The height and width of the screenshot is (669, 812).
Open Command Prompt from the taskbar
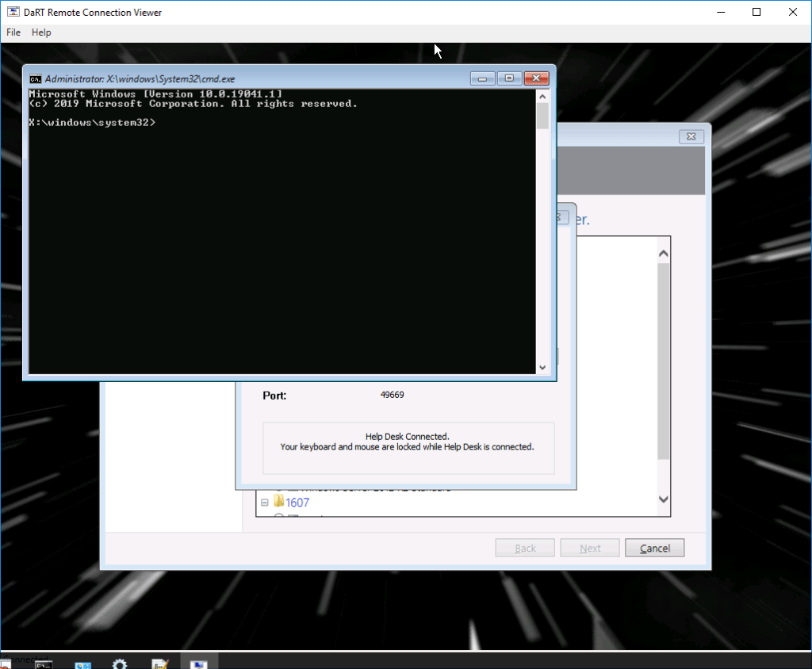pyautogui.click(x=44, y=663)
